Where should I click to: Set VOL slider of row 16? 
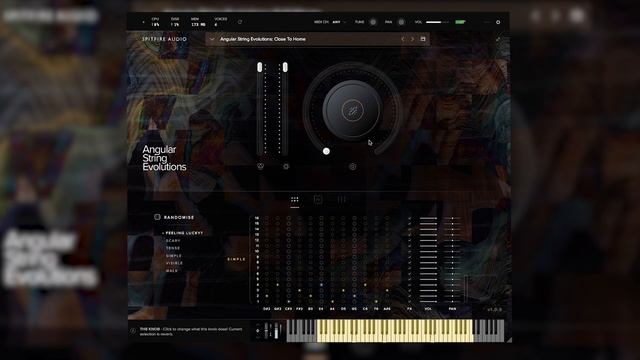pos(428,218)
